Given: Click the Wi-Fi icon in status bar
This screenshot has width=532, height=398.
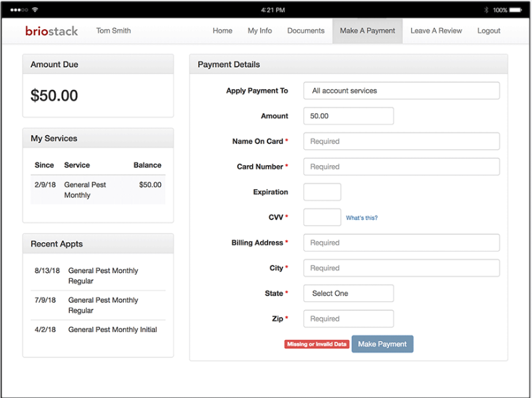Looking at the screenshot, I should [35, 10].
